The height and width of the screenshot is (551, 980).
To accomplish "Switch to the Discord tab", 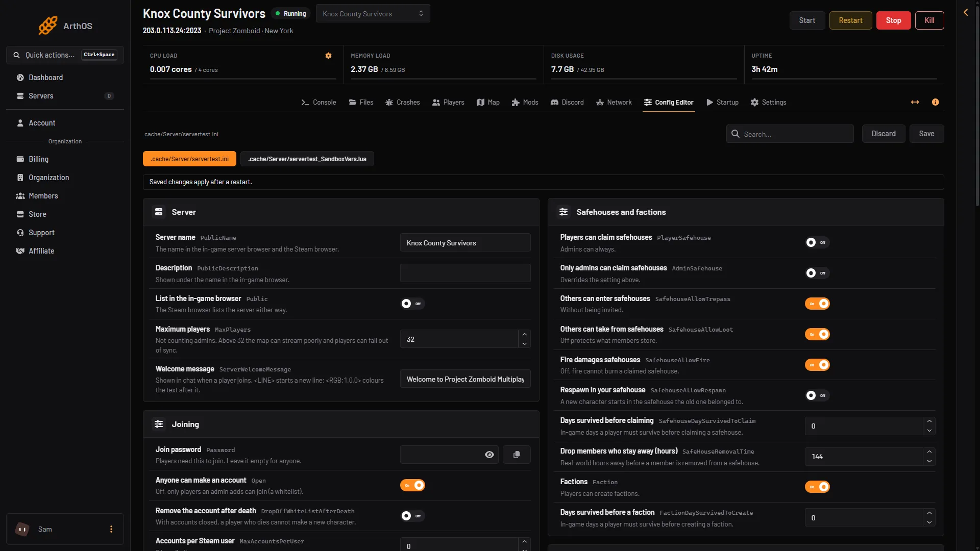I will pyautogui.click(x=567, y=102).
